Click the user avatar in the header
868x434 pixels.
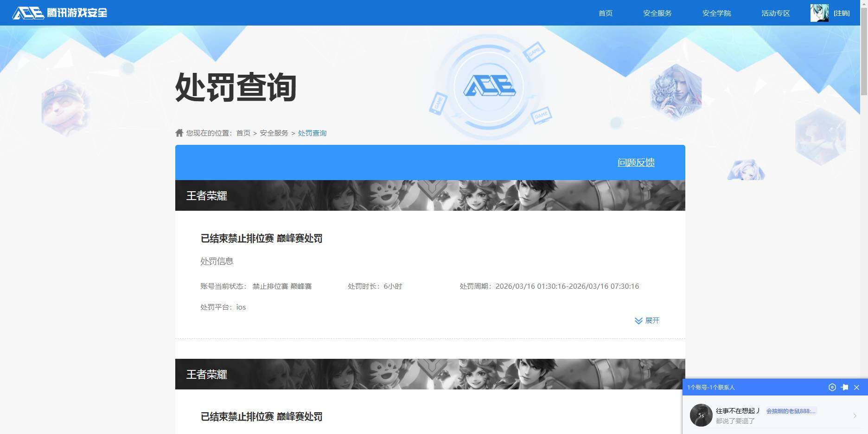819,13
